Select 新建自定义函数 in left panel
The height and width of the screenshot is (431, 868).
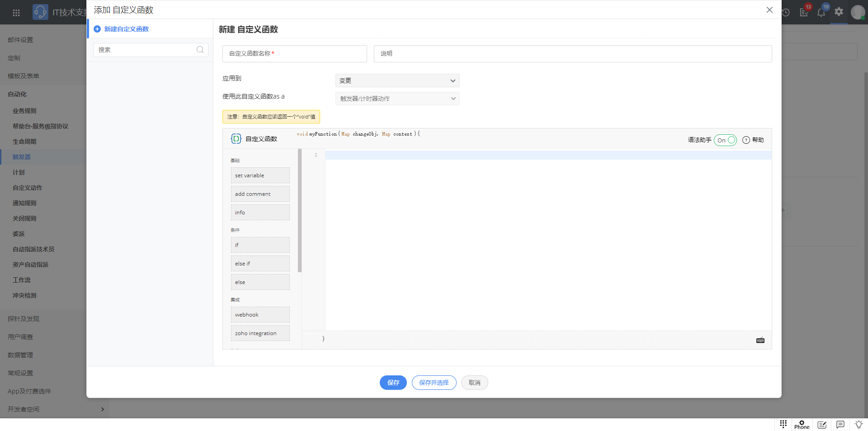126,29
